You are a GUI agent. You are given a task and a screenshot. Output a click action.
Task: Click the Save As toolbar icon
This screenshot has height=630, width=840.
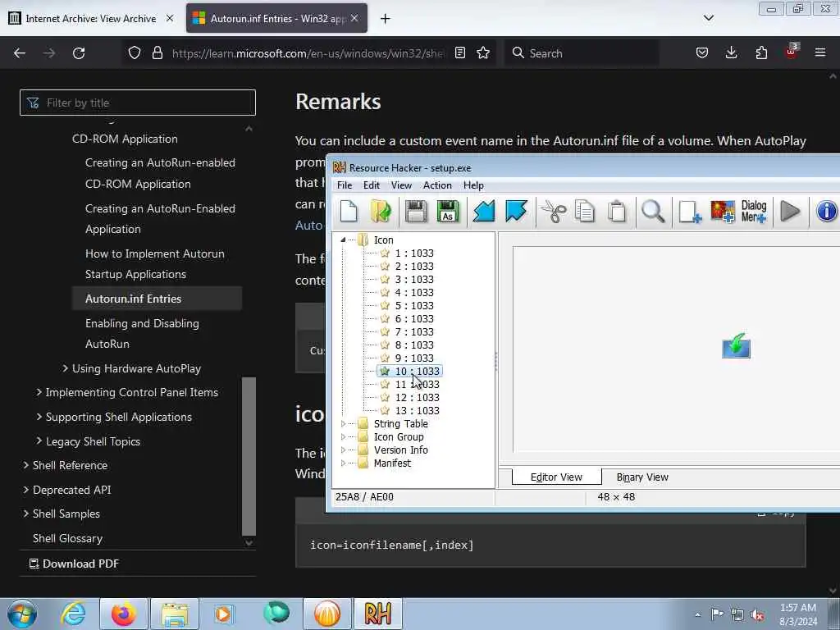[448, 211]
